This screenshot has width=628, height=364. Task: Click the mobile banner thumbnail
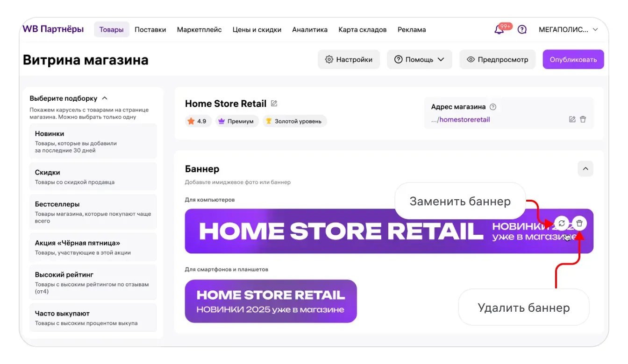pos(271,301)
